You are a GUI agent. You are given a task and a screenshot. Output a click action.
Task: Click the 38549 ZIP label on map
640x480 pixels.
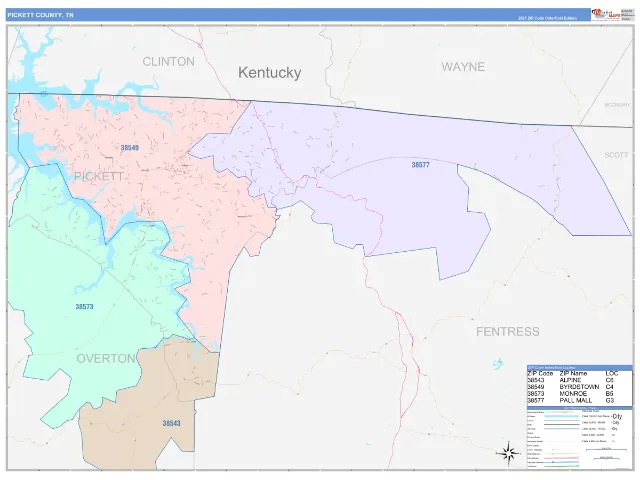coord(129,148)
